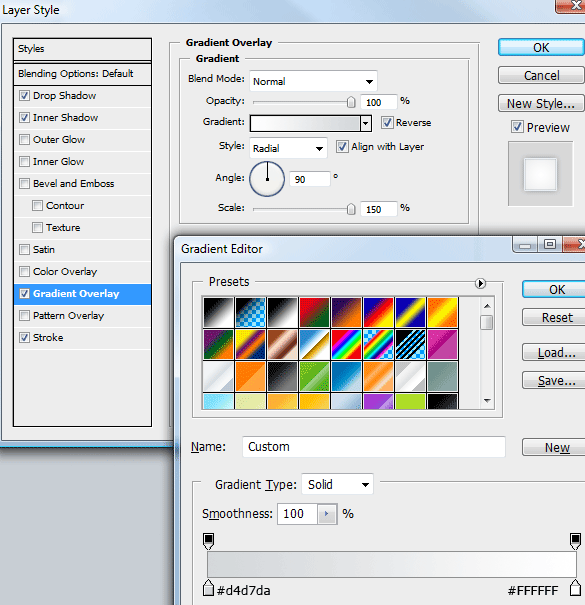Enable the Outer Glow effect checkbox
Screen dimensions: 585x605
click(x=24, y=140)
